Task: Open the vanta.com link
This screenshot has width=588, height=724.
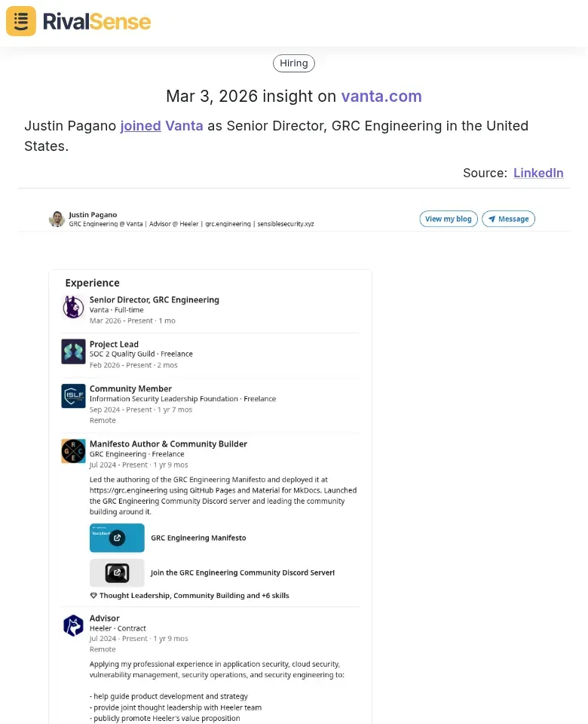Action: [381, 97]
